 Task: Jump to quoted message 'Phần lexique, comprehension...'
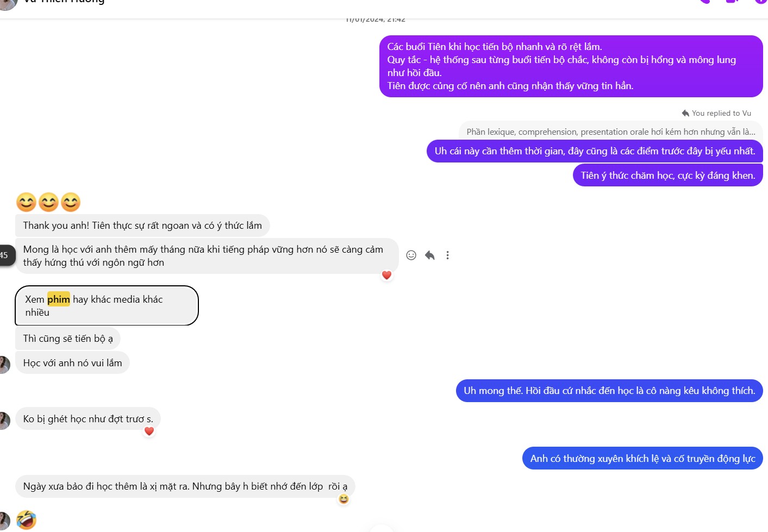coord(610,132)
